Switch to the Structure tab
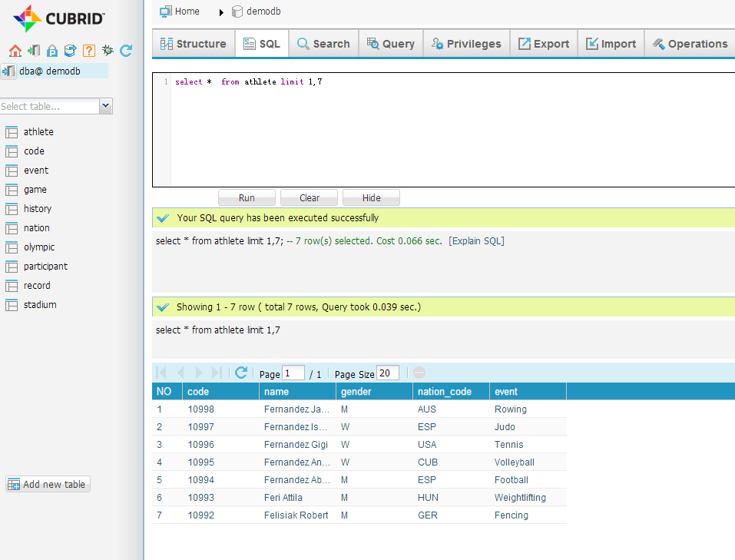Viewport: 735px width, 560px height. coord(193,44)
